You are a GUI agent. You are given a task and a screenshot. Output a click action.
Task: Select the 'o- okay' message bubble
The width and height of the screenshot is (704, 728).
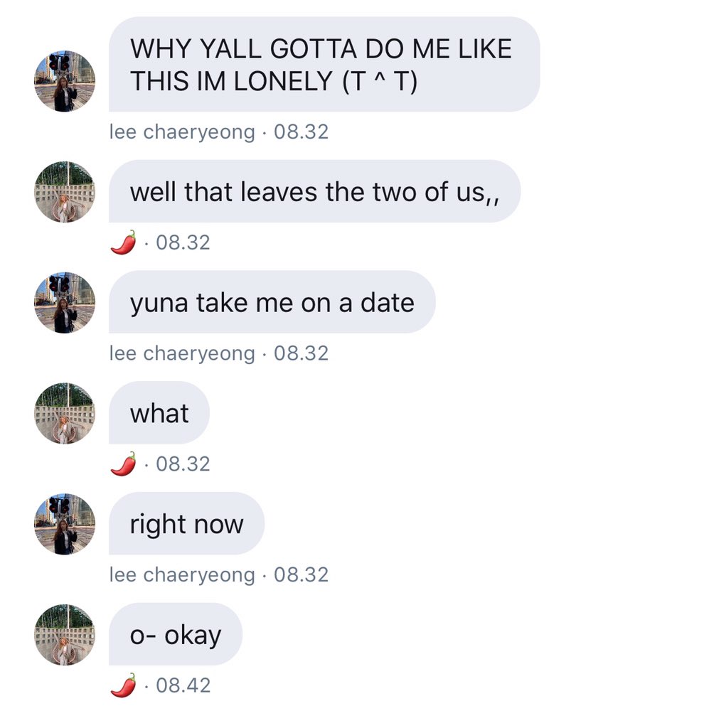(x=176, y=634)
